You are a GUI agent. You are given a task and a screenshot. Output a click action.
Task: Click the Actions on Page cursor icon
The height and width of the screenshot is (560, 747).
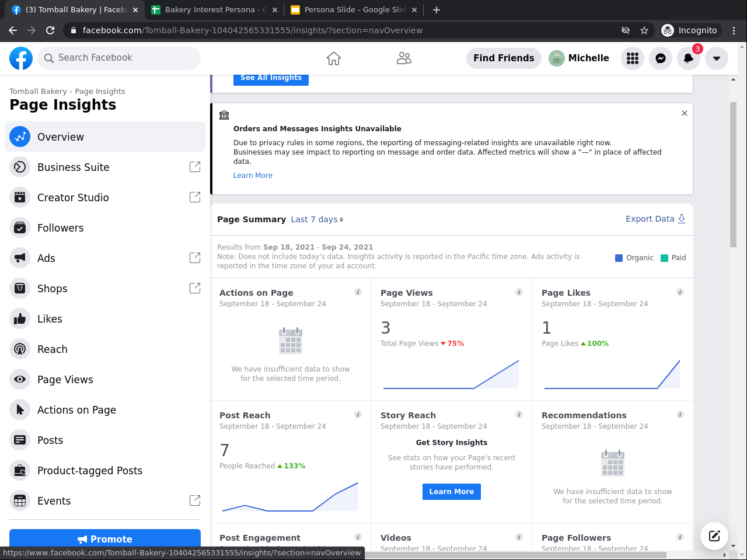pyautogui.click(x=20, y=409)
